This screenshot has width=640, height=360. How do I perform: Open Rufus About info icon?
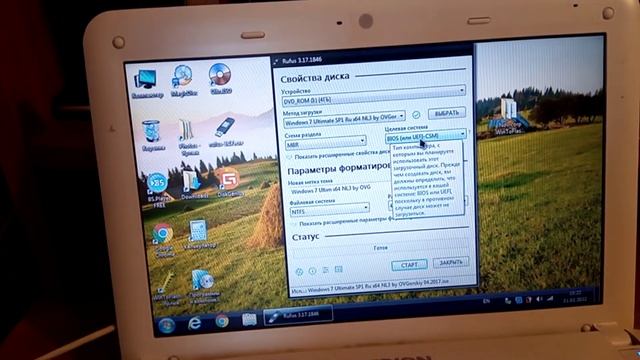312,271
